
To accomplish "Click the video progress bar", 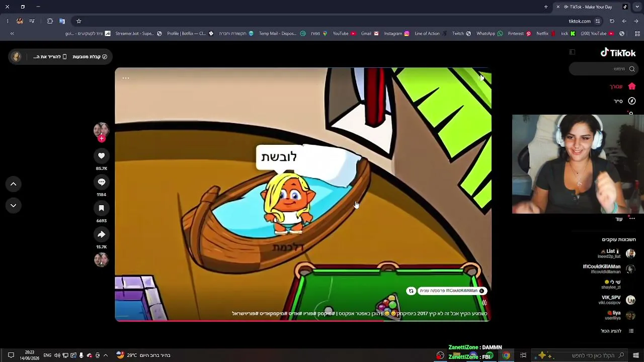I will (303, 320).
